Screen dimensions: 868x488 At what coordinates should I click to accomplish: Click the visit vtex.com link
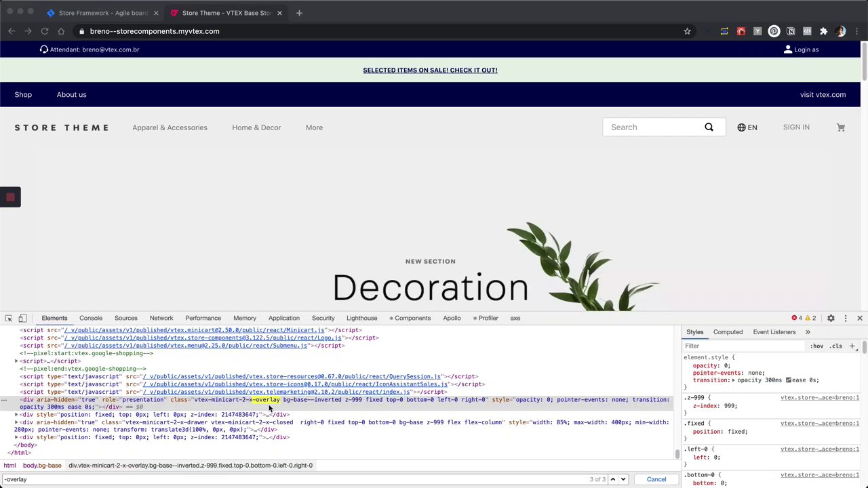click(823, 94)
